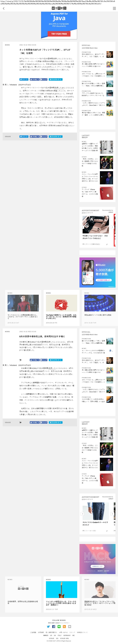Click Facebook like in the semiconductor article's bottom SHARE bar
The image size is (118, 644).
point(35,422)
